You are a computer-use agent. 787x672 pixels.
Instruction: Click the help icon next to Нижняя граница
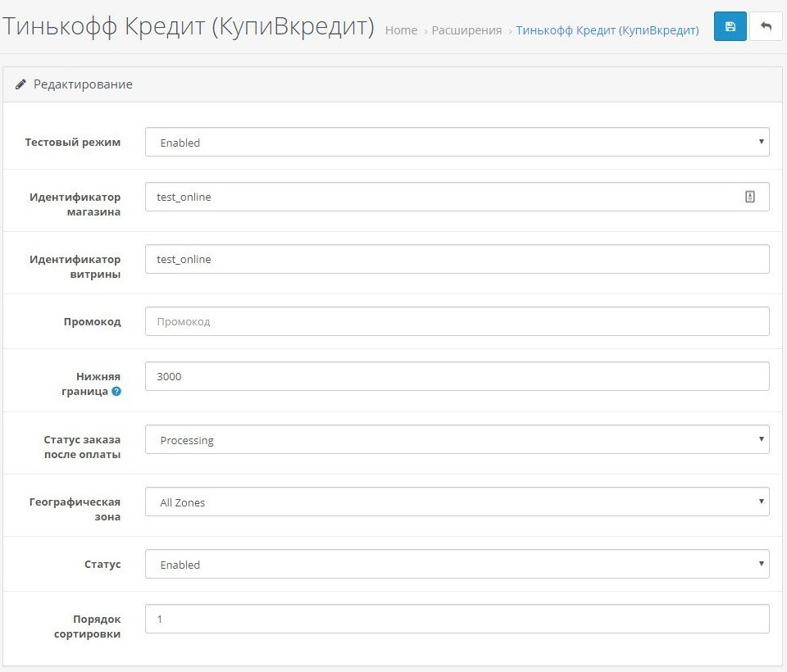116,392
